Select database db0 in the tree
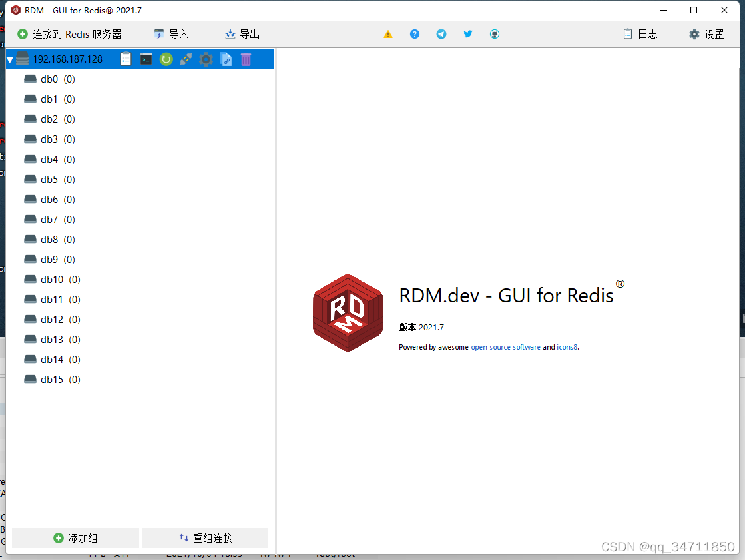The width and height of the screenshot is (745, 560). pyautogui.click(x=49, y=79)
